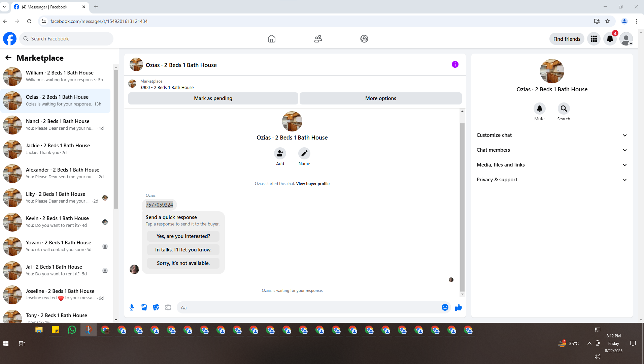Click Add people icon in chat
The height and width of the screenshot is (364, 644).
tap(280, 153)
